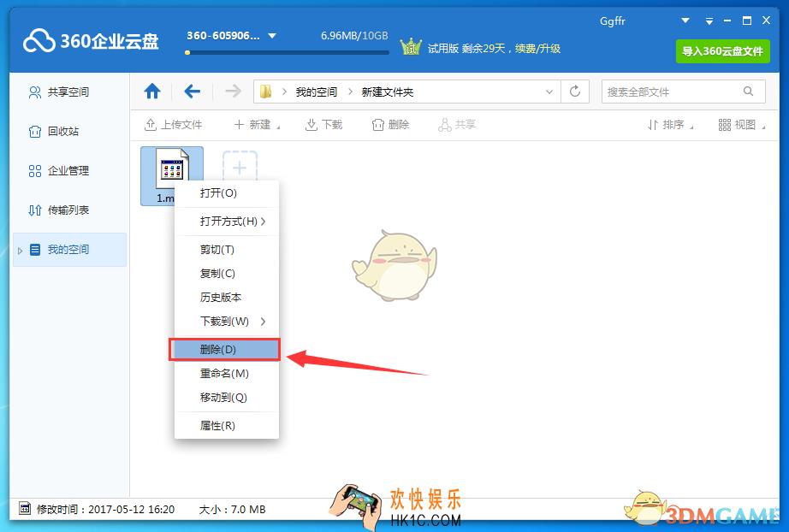
Task: Click 修改时间：2017-05-12 16:20 status text
Action: coord(105,510)
